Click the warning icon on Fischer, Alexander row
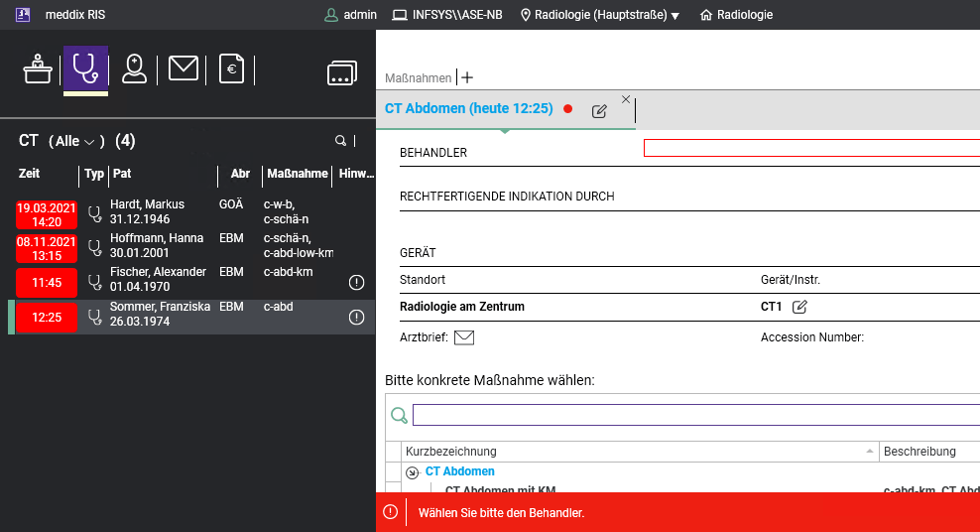The height and width of the screenshot is (532, 980). coord(357,283)
